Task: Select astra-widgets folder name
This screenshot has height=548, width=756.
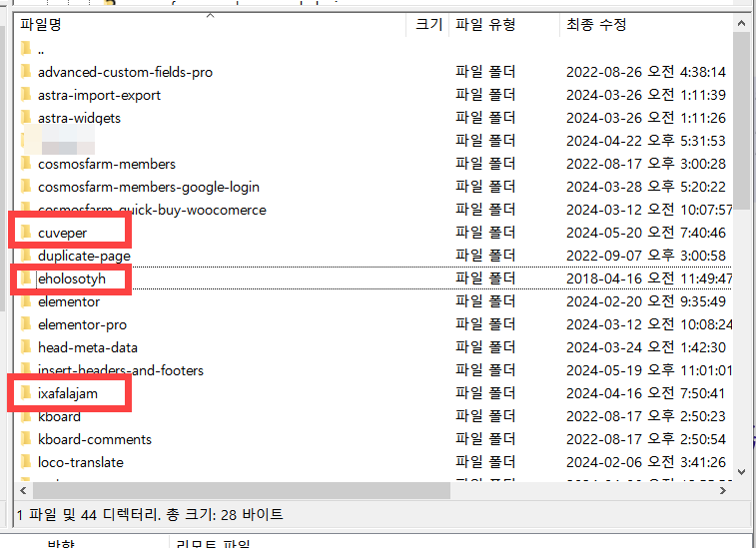Action: 79,118
